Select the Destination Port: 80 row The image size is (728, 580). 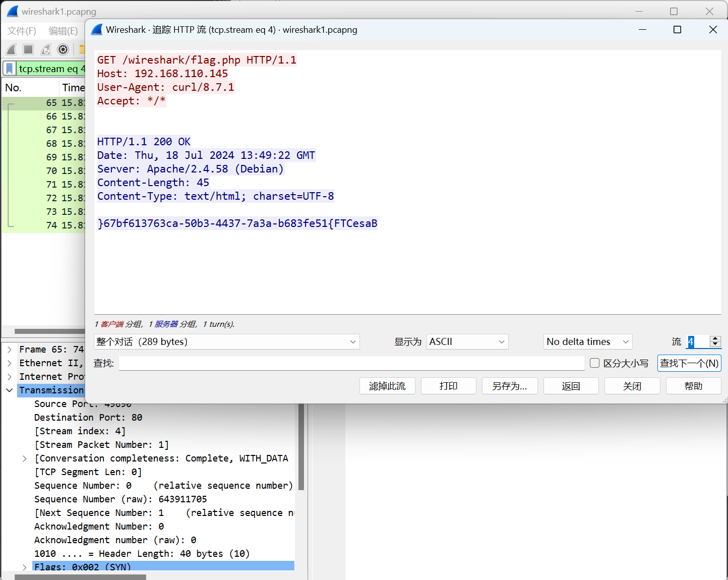tap(88, 418)
